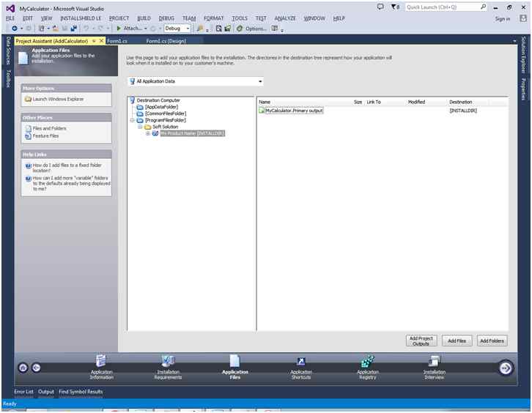Viewport: 532px width, 413px height.
Task: Select the My Product Name [INSTALLDIR] node
Action: 193,133
